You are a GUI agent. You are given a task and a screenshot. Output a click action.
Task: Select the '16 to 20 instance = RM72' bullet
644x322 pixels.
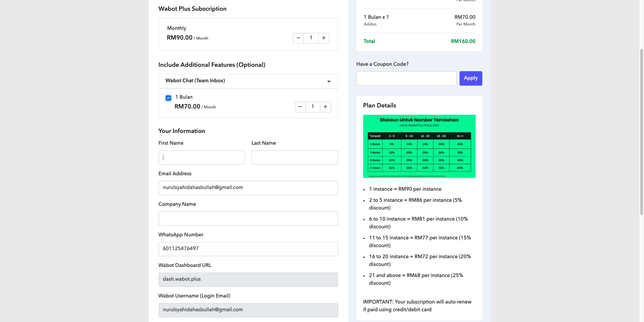pyautogui.click(x=420, y=260)
